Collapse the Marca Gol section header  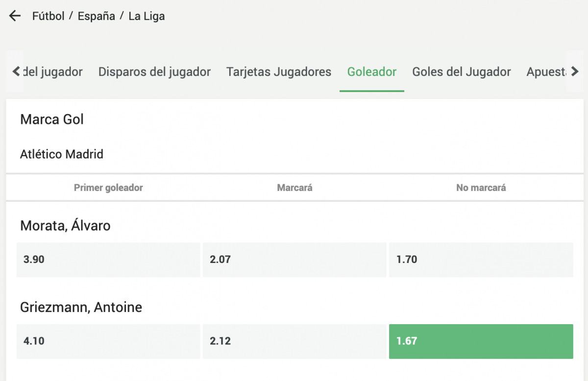coord(52,119)
